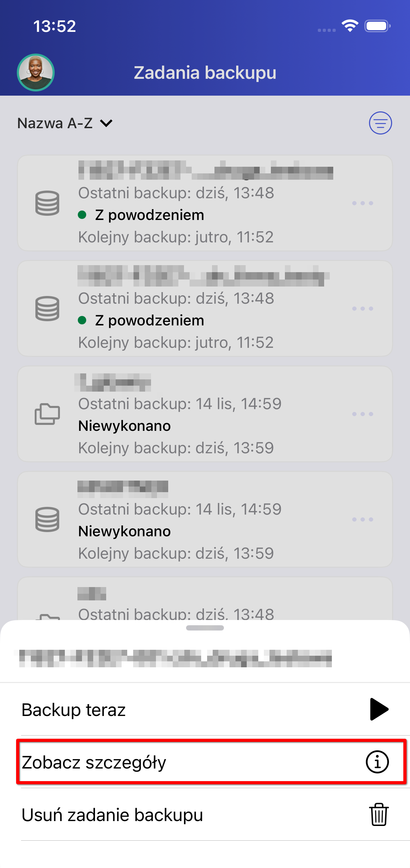Open the filter icon beside sort
The width and height of the screenshot is (410, 868).
[x=380, y=123]
